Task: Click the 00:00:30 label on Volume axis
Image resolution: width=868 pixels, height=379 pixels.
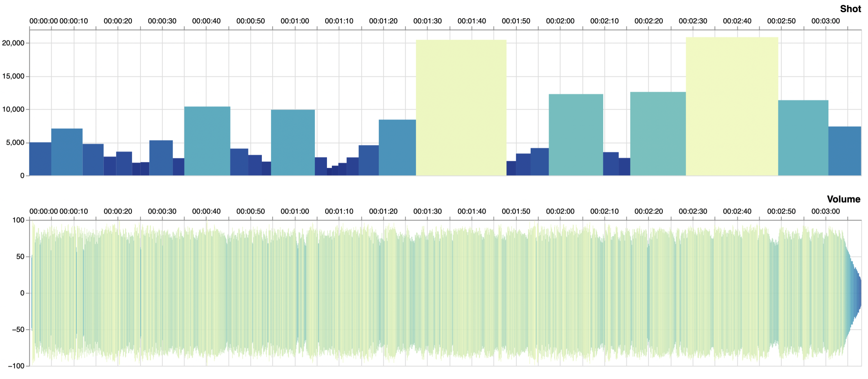Action: point(162,211)
